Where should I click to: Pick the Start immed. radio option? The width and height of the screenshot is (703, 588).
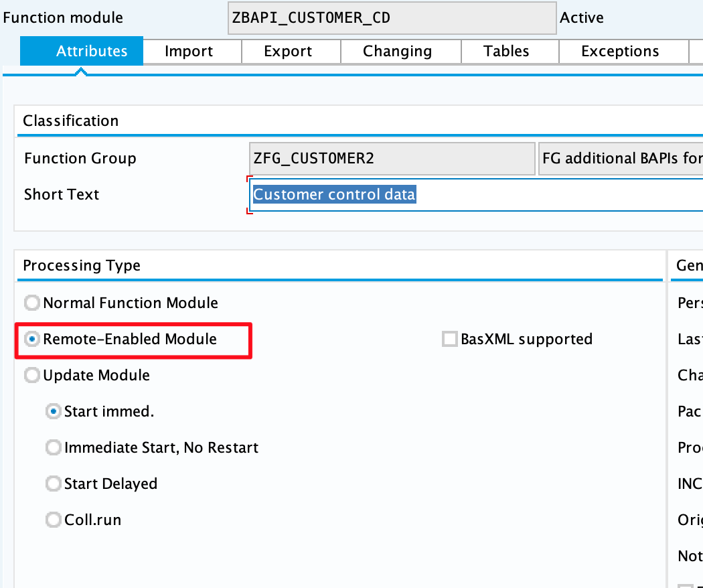pyautogui.click(x=54, y=412)
